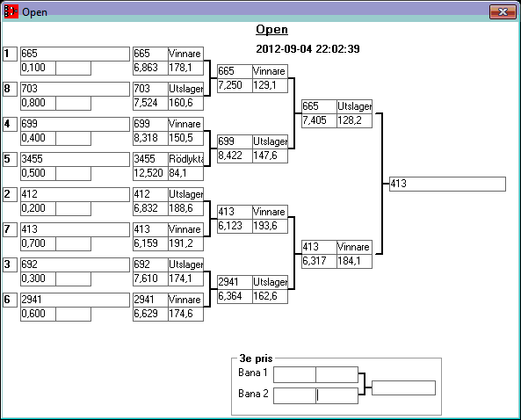Click the red app icon in title bar
Viewport: 521px width, 420px height.
11,11
